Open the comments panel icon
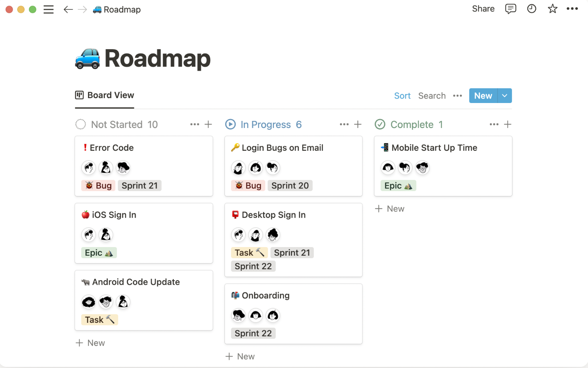 tap(510, 9)
